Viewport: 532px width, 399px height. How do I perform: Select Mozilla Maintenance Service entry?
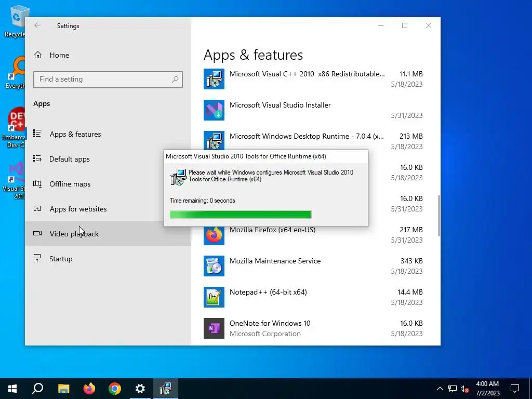[x=313, y=266]
